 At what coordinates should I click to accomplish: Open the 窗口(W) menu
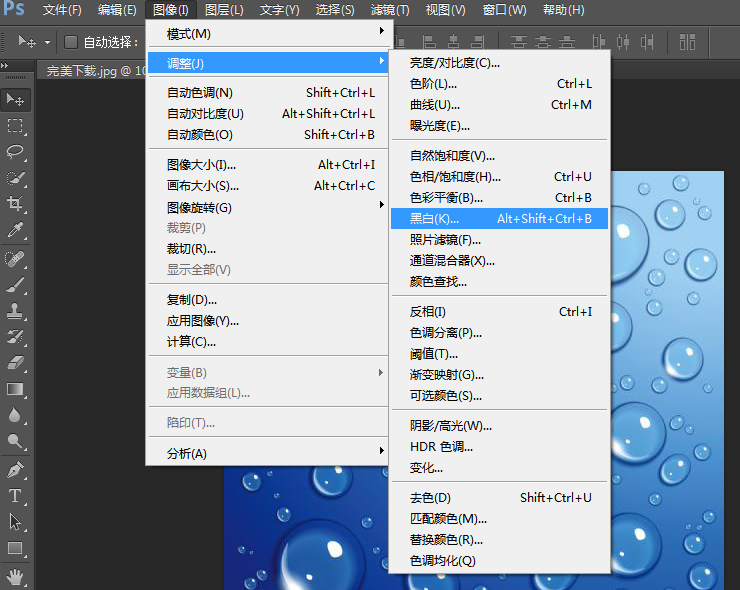pyautogui.click(x=504, y=9)
